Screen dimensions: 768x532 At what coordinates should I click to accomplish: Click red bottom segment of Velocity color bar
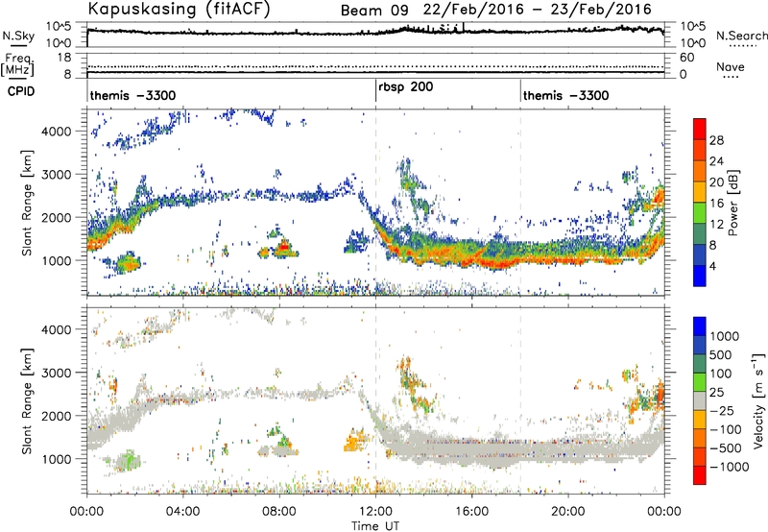coord(700,475)
